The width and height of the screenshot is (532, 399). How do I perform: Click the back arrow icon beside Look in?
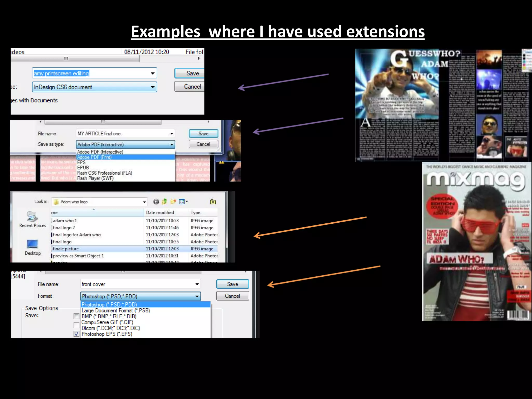click(156, 202)
